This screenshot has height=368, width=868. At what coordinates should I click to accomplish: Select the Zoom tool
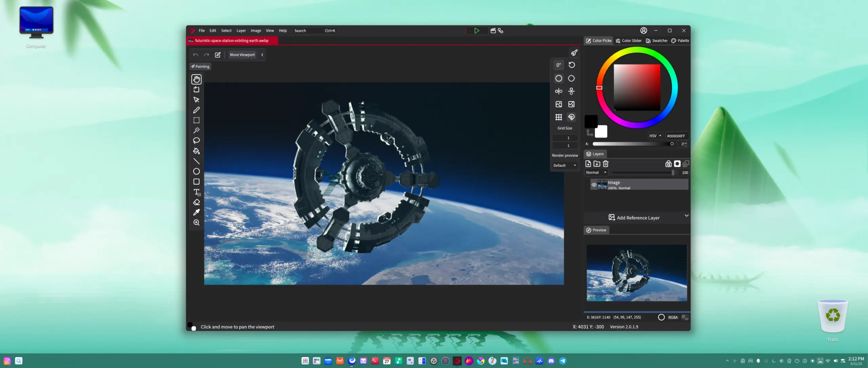point(196,223)
